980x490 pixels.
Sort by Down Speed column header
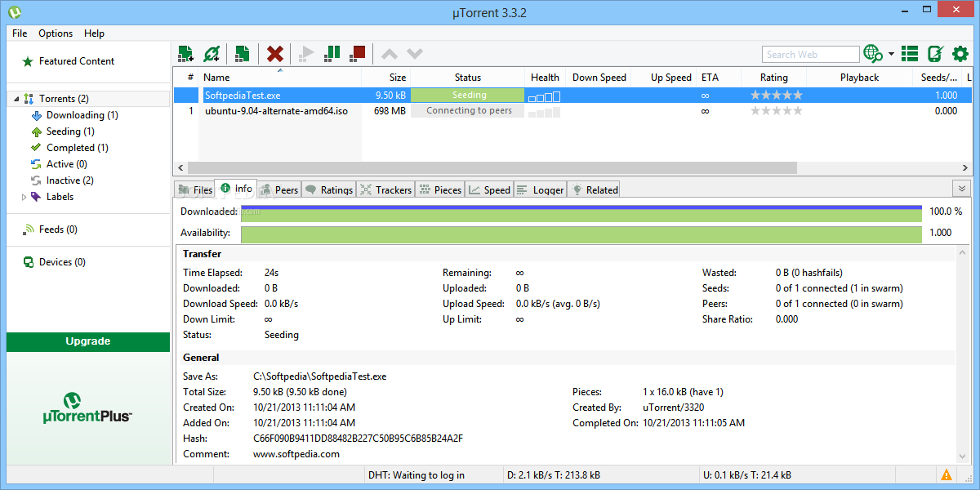(x=599, y=78)
